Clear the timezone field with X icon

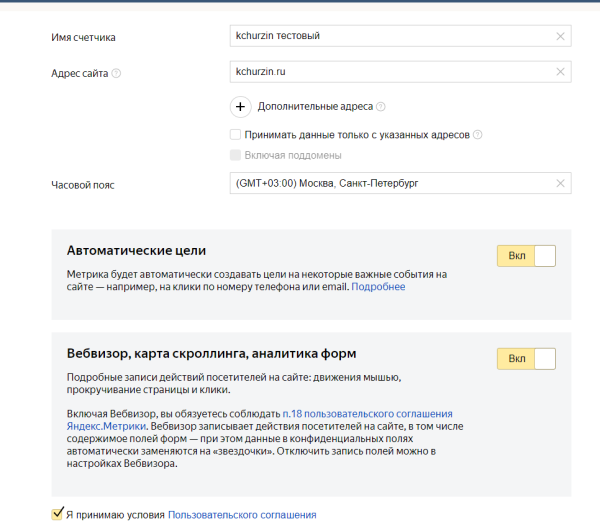[x=560, y=184]
